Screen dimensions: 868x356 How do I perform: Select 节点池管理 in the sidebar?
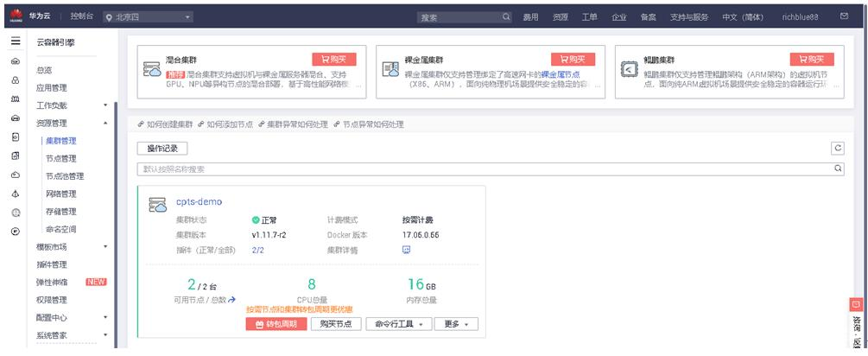click(x=65, y=176)
